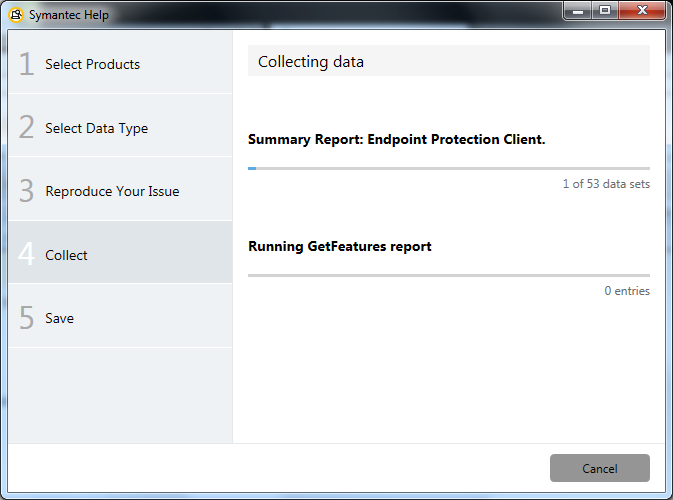The height and width of the screenshot is (500, 673).
Task: Maximize the Symantec Help window
Action: pyautogui.click(x=605, y=11)
